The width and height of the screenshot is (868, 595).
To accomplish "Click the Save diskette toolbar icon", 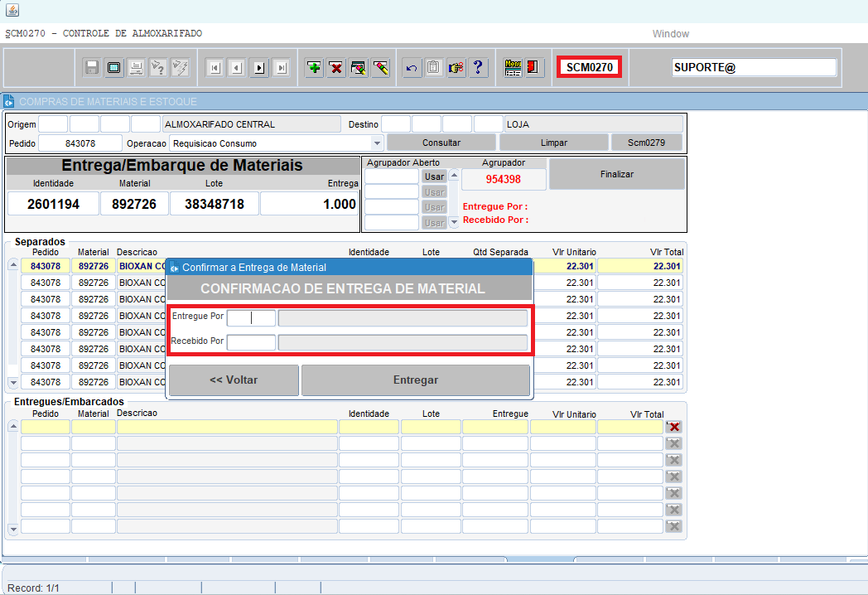I will 92,68.
